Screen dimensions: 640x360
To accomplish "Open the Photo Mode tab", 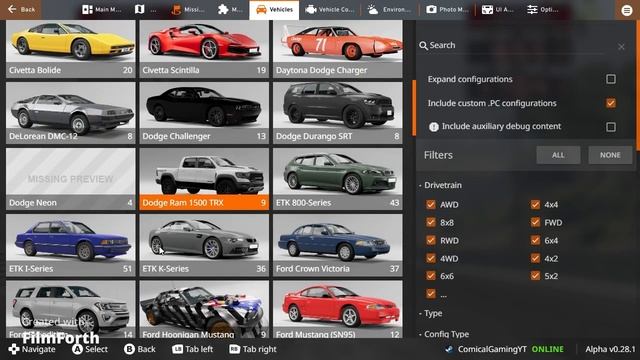I will tap(447, 9).
